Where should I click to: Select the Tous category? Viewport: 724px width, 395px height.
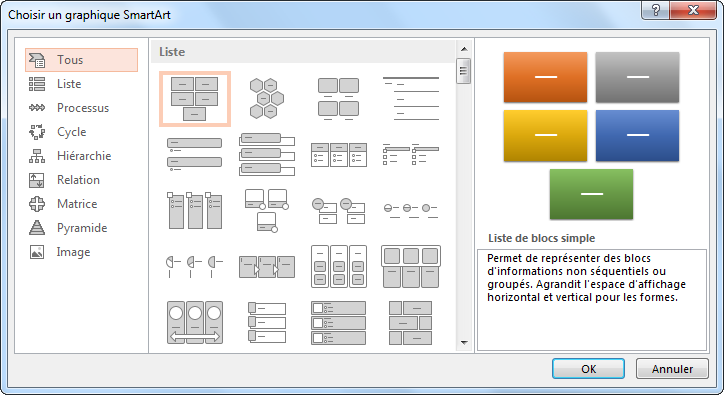tap(81, 60)
